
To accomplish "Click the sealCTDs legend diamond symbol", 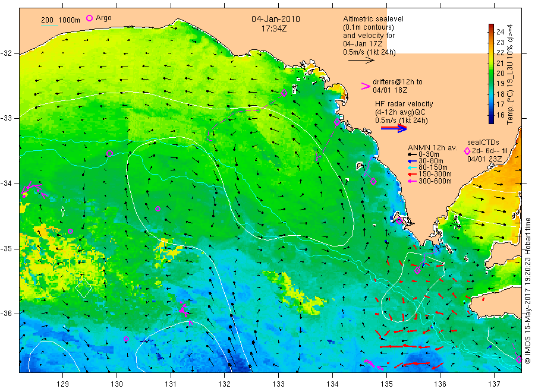I will click(x=467, y=151).
